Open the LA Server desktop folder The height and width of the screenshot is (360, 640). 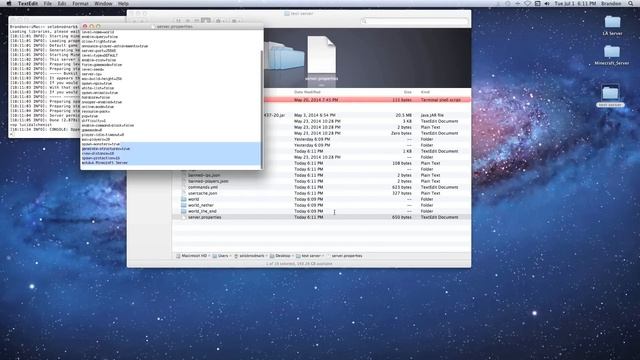tap(612, 25)
